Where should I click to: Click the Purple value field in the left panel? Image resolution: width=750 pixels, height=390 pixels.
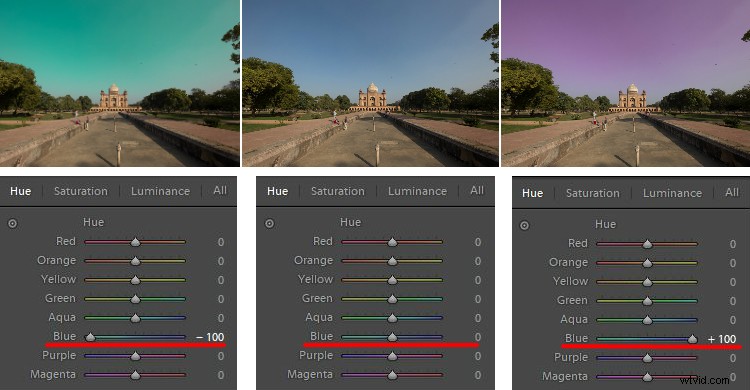click(221, 356)
